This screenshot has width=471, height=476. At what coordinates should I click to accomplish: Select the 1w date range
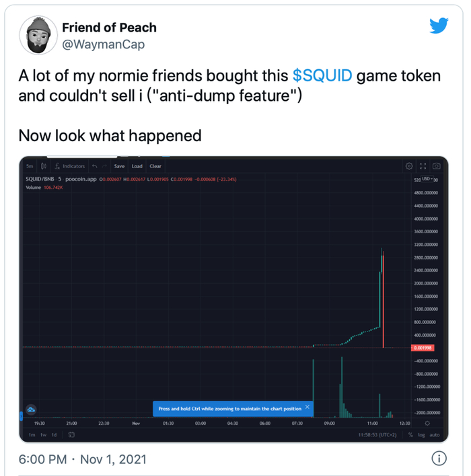42,435
